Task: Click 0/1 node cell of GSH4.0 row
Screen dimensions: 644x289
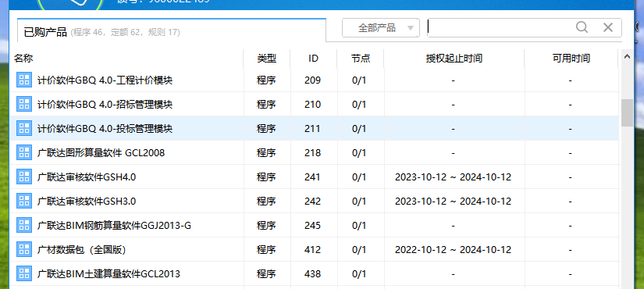Action: (x=359, y=177)
